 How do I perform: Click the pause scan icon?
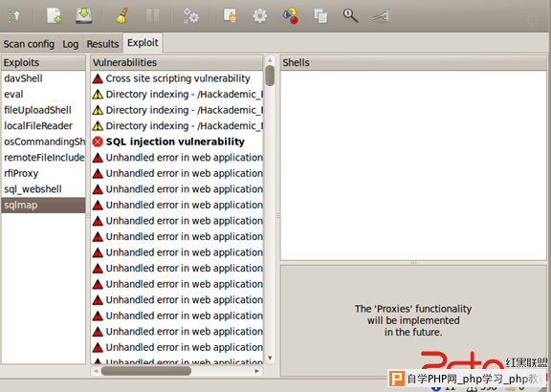(x=152, y=16)
